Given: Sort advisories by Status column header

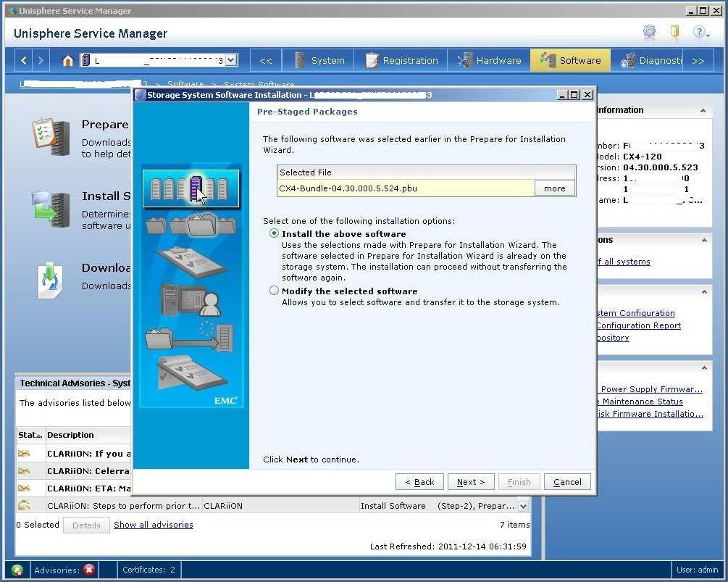Looking at the screenshot, I should tap(30, 435).
